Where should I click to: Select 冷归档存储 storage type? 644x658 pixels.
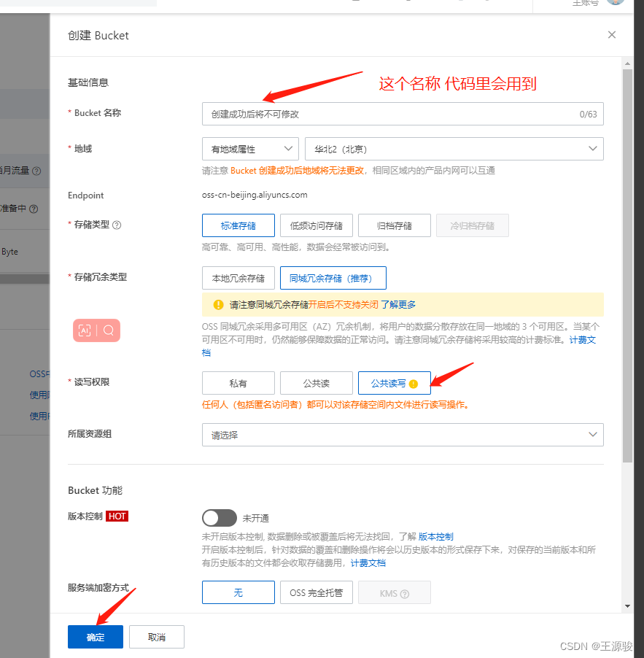[472, 225]
